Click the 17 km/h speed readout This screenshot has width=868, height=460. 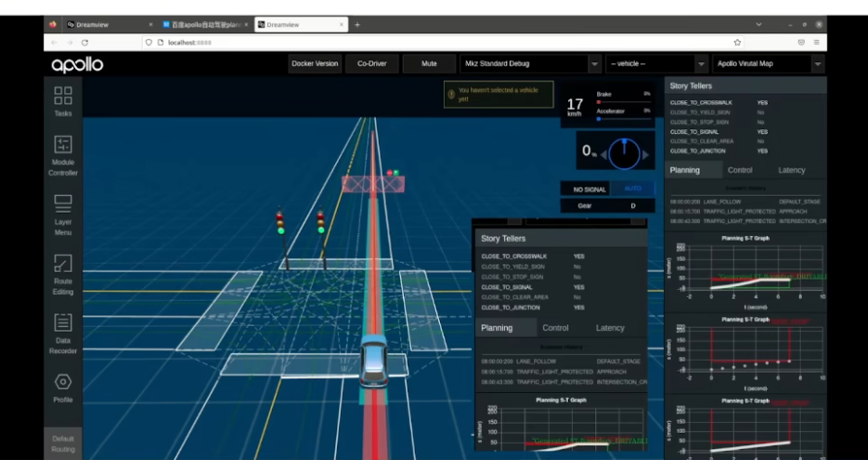click(x=576, y=107)
